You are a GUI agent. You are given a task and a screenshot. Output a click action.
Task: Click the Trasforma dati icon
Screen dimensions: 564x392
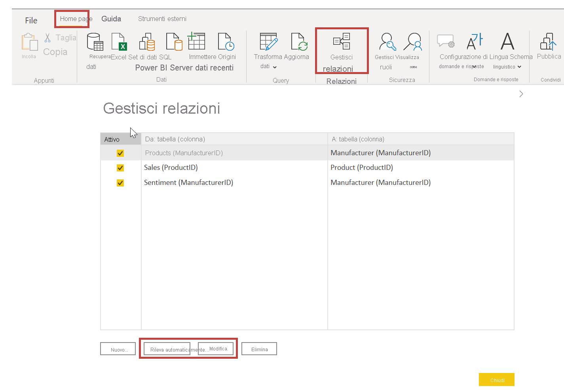(x=269, y=42)
